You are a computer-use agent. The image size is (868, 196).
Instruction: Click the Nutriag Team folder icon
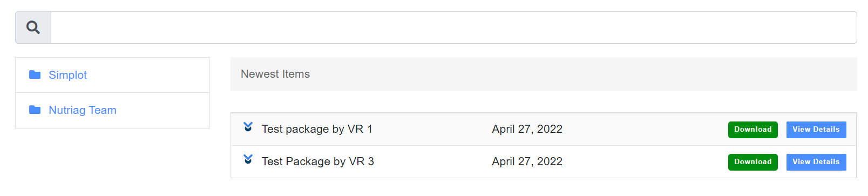[35, 110]
